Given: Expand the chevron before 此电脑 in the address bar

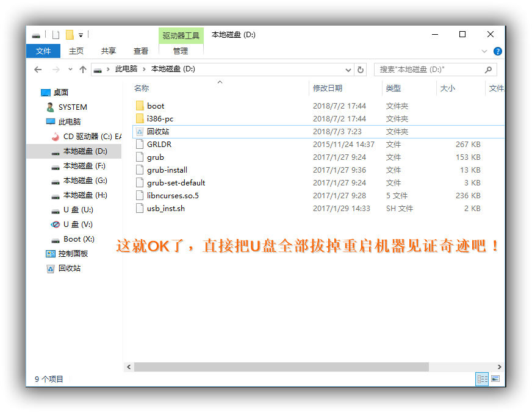Looking at the screenshot, I should pyautogui.click(x=108, y=69).
